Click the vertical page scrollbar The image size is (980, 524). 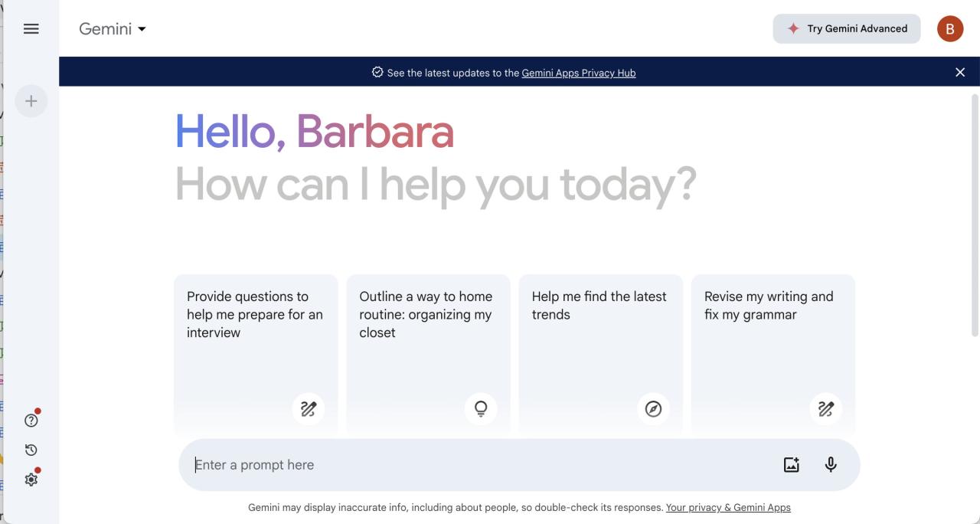[975, 215]
